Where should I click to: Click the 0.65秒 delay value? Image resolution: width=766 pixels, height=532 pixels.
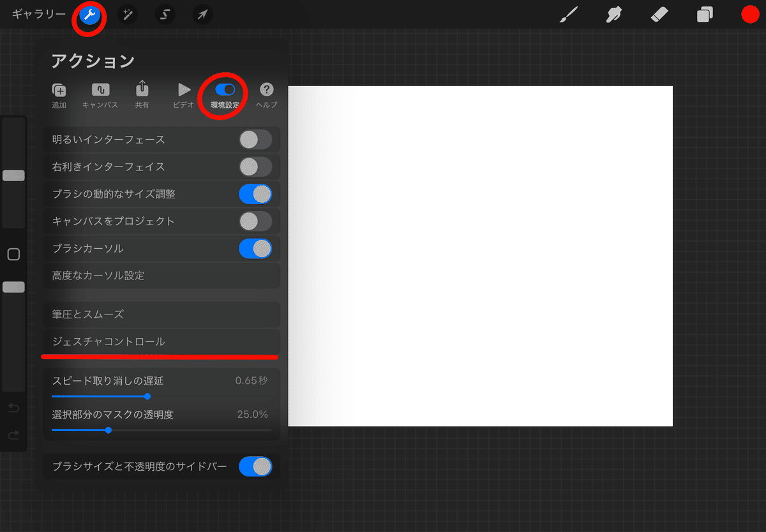[x=252, y=381]
